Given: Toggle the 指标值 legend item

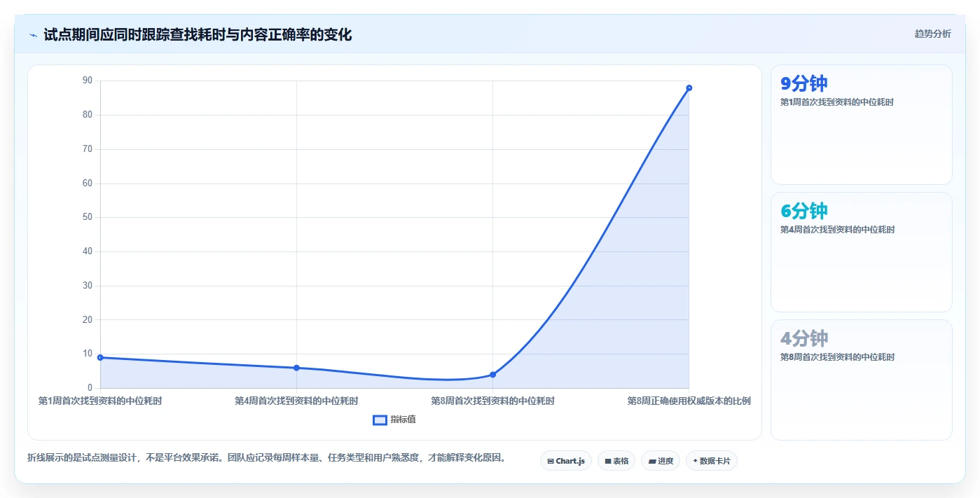Looking at the screenshot, I should click(395, 420).
